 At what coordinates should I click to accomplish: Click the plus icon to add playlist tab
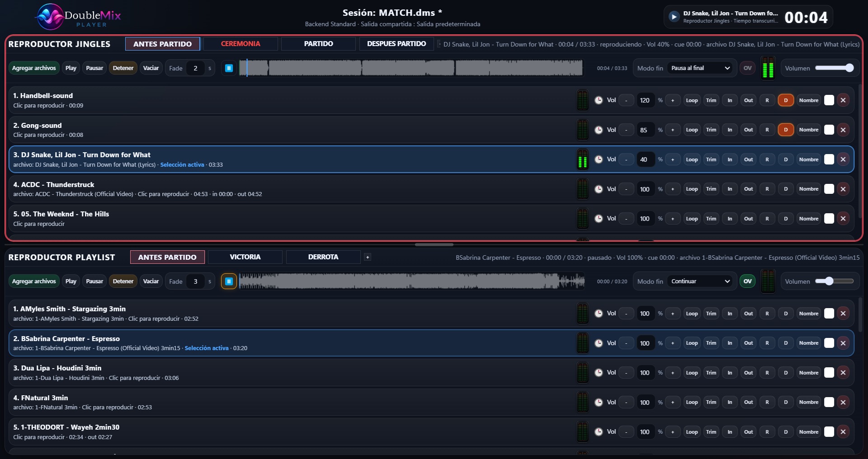tap(368, 257)
